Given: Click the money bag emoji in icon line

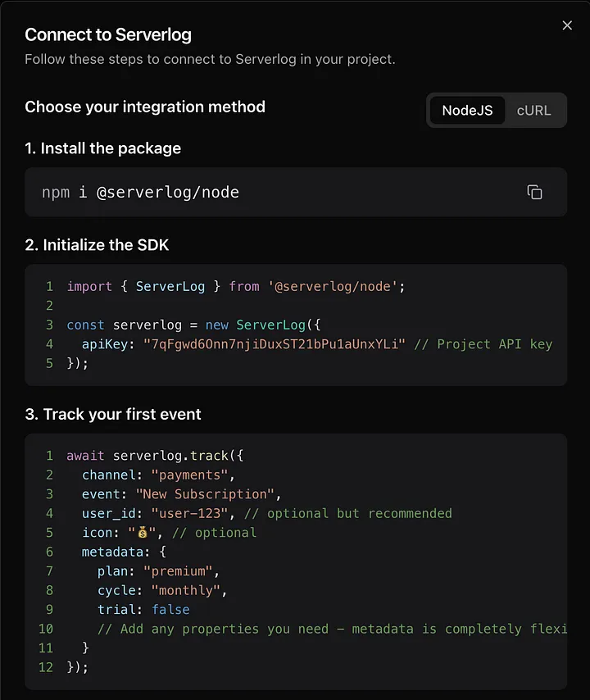Looking at the screenshot, I should 143,532.
